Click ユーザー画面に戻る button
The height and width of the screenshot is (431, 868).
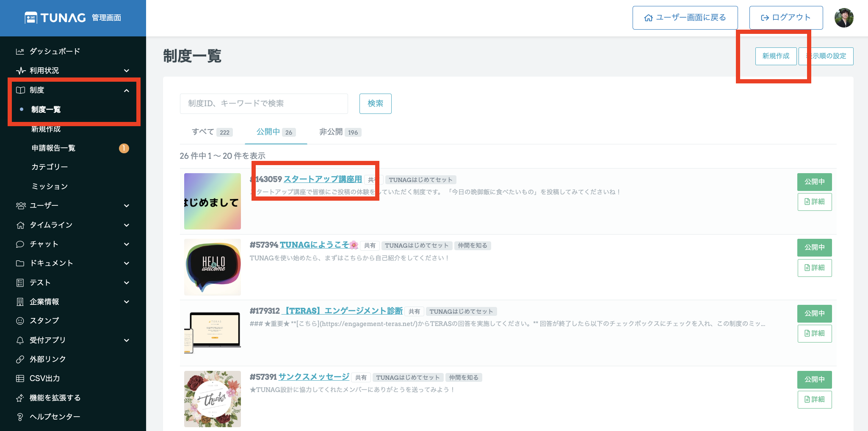coord(685,18)
